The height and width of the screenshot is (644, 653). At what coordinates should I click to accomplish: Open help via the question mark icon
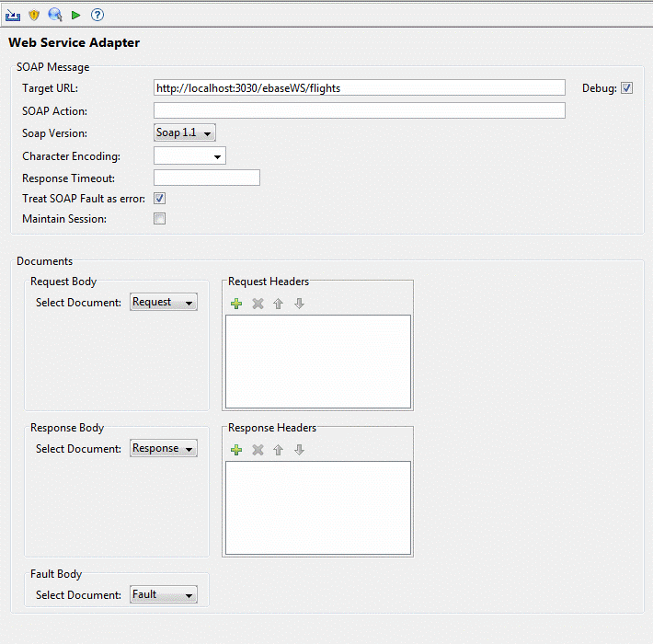tap(97, 15)
